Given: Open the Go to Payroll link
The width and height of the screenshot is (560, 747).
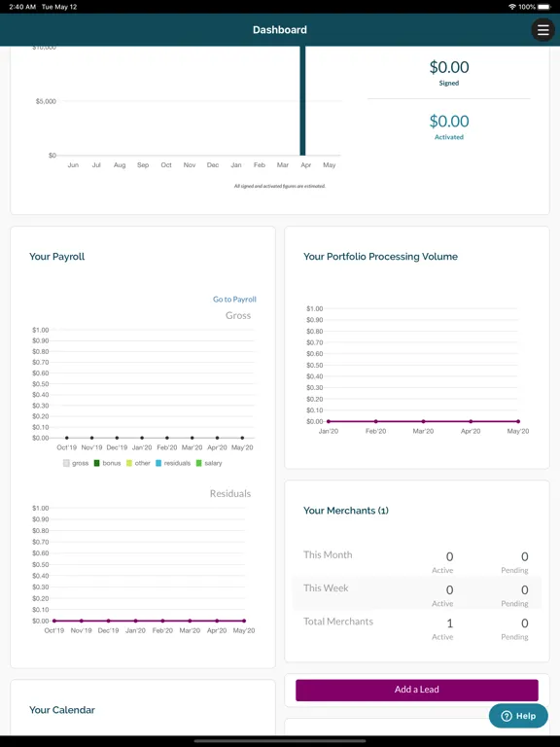Looking at the screenshot, I should (x=234, y=300).
